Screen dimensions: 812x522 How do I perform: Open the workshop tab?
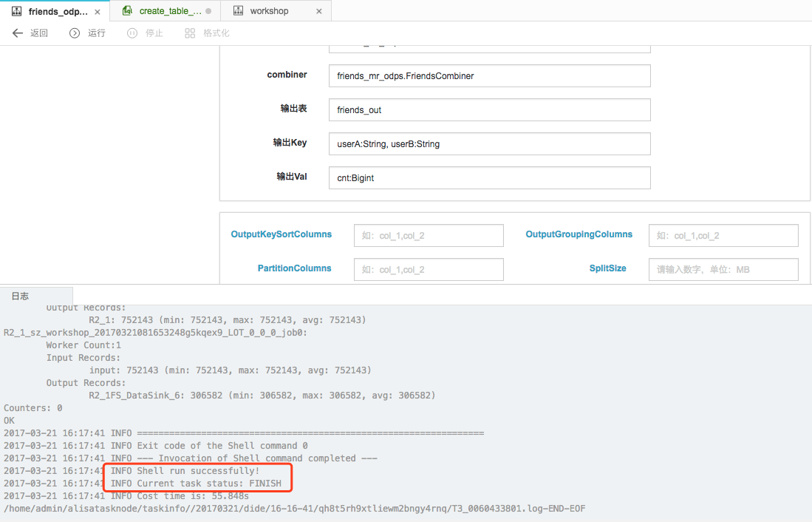[x=276, y=11]
